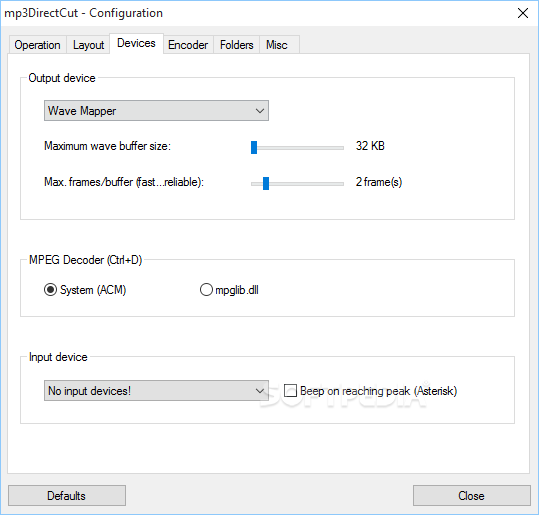
Task: Open the Layout tab
Action: point(88,45)
